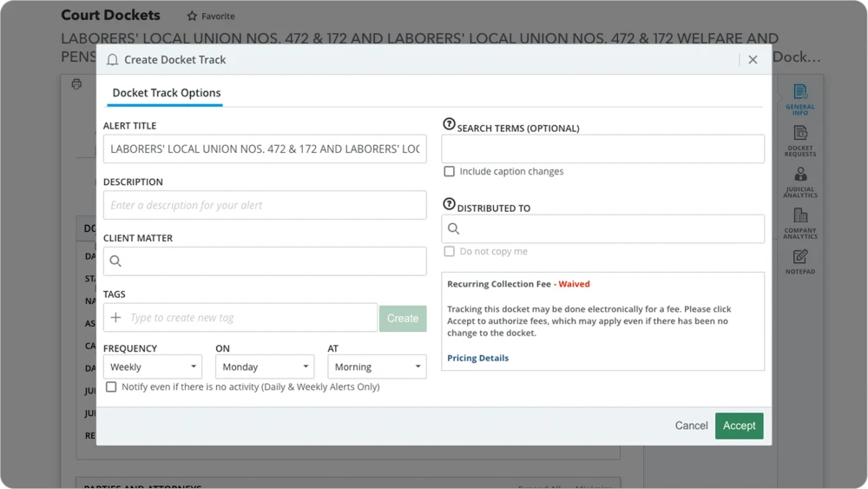Open General Info sidebar panel
This screenshot has height=489, width=868.
click(800, 100)
